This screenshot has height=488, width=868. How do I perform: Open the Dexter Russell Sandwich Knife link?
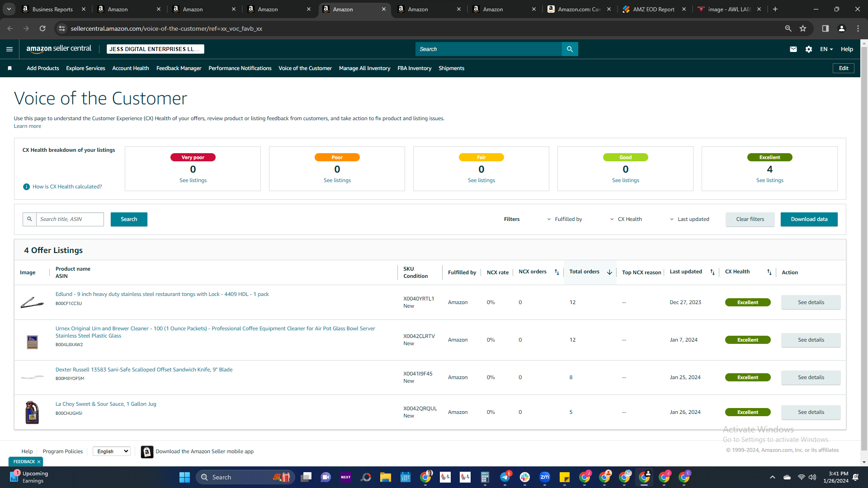[x=144, y=370]
